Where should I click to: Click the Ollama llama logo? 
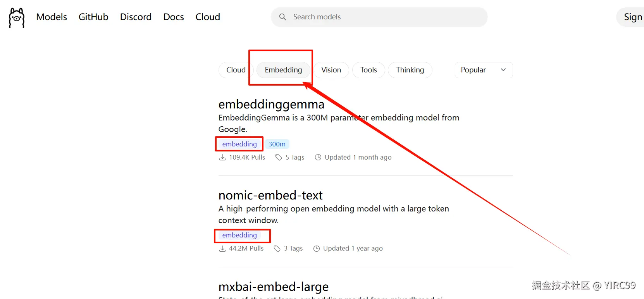(17, 17)
